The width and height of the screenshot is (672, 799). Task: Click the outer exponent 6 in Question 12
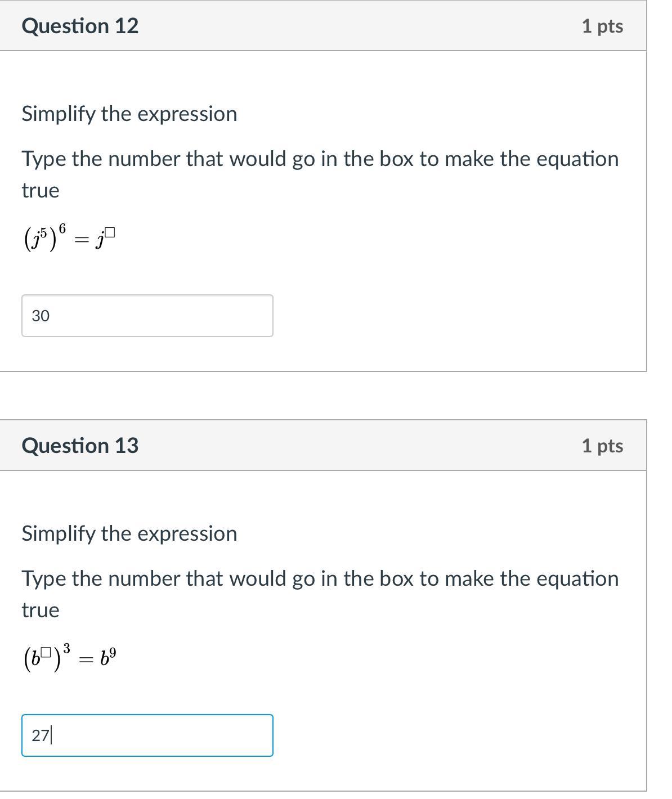click(62, 228)
